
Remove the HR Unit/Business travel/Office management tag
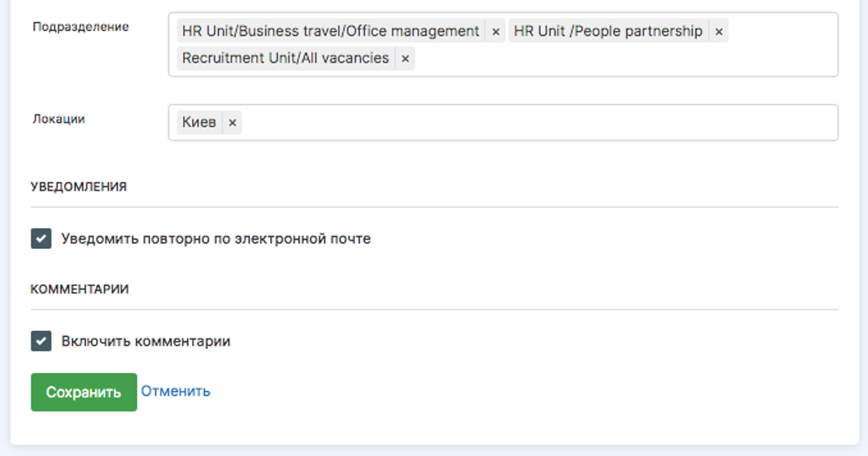495,31
